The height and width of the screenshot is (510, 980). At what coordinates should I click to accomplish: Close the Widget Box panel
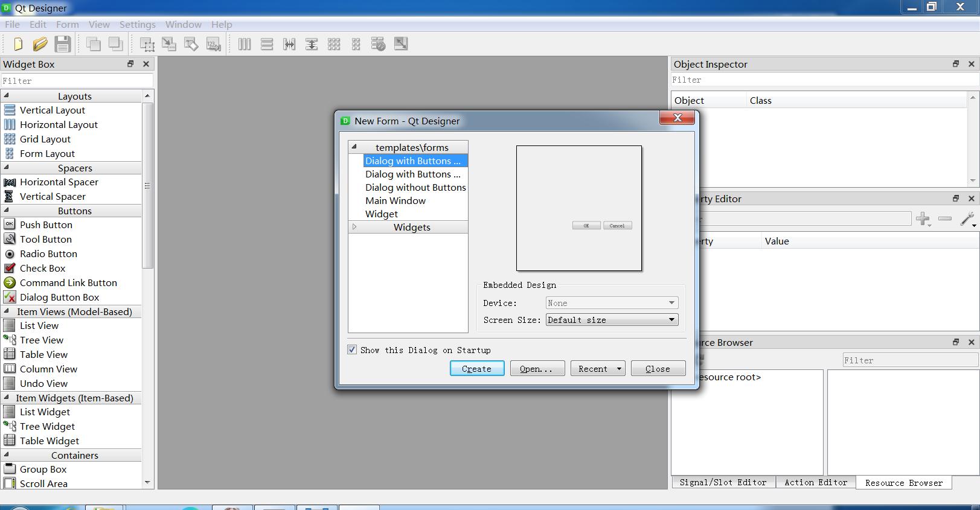(146, 63)
